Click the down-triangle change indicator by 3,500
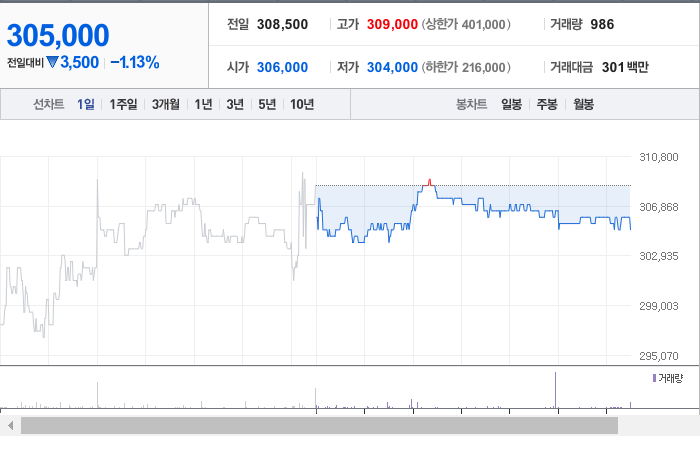Screen dimensions: 700x450 pos(52,62)
